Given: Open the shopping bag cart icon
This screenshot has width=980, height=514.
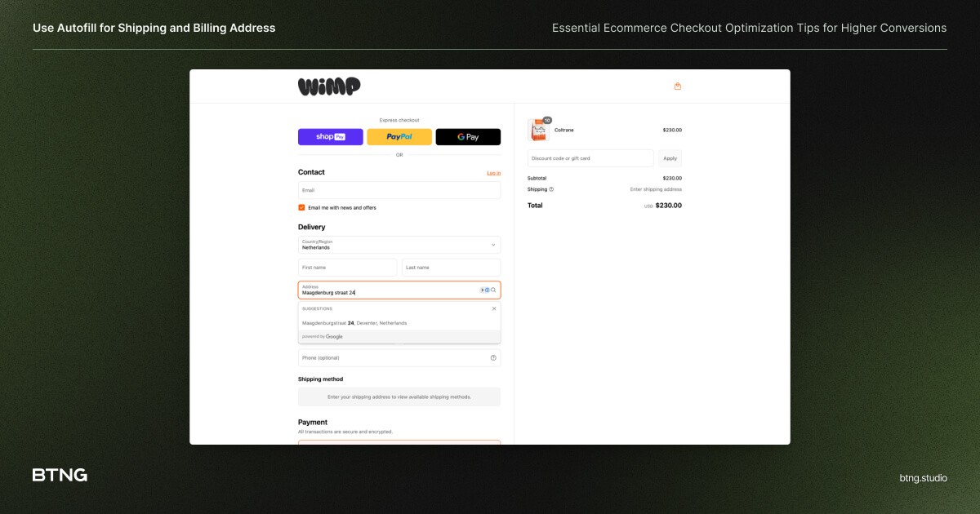Looking at the screenshot, I should click(x=678, y=86).
